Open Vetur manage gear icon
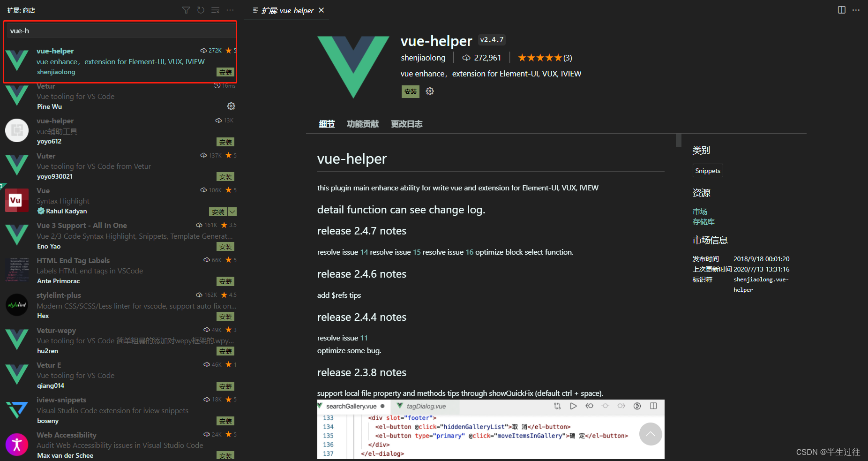 tap(231, 106)
